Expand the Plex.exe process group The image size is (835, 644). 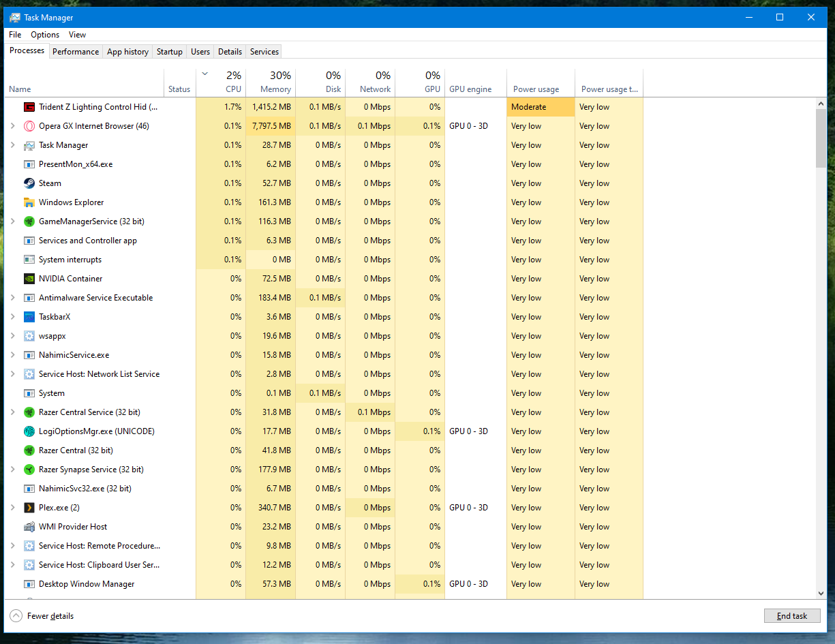click(12, 508)
